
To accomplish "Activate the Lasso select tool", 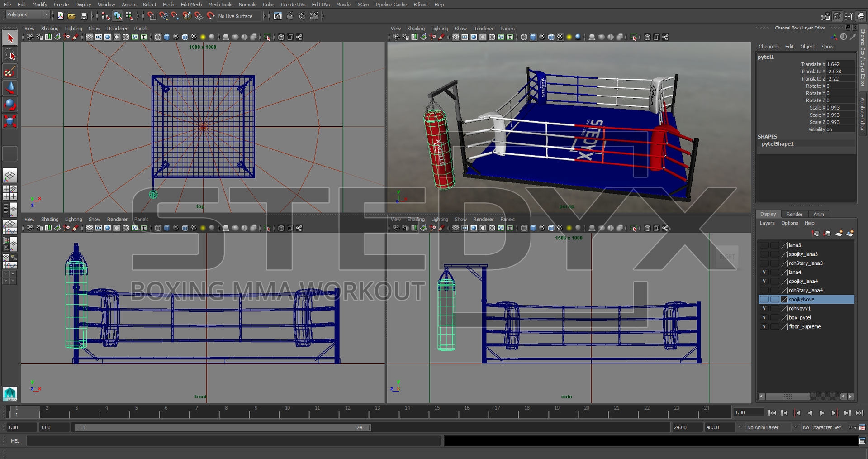I will pyautogui.click(x=10, y=55).
